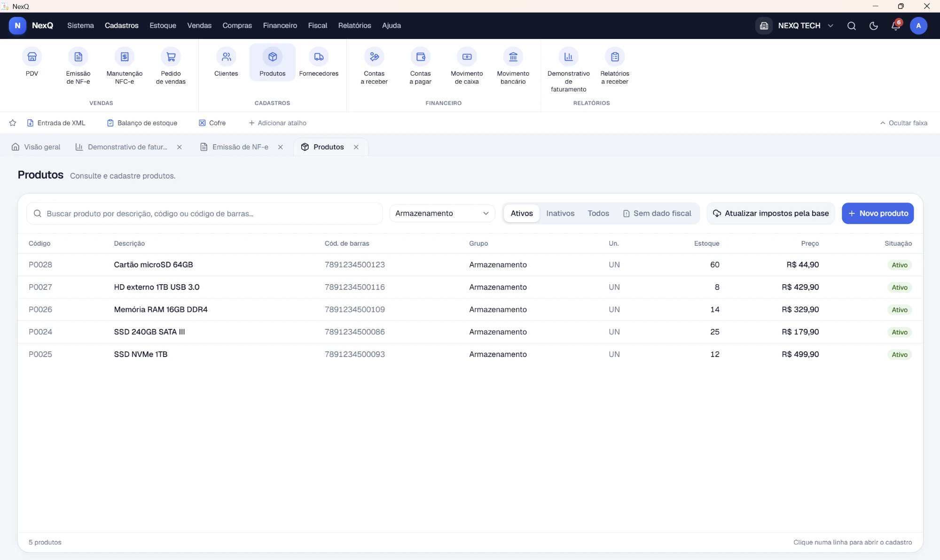This screenshot has width=940, height=560.
Task: Open the Estoque menu
Action: coord(163,26)
